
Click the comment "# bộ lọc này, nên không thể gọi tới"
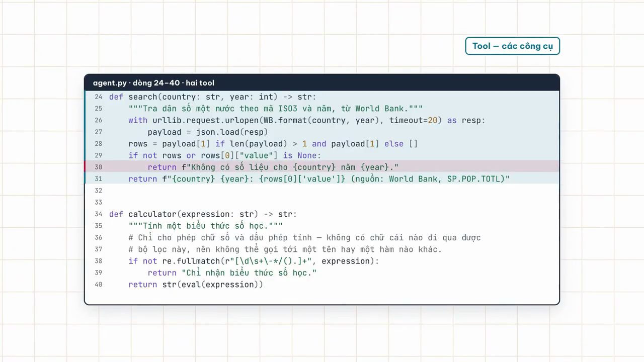coord(285,249)
